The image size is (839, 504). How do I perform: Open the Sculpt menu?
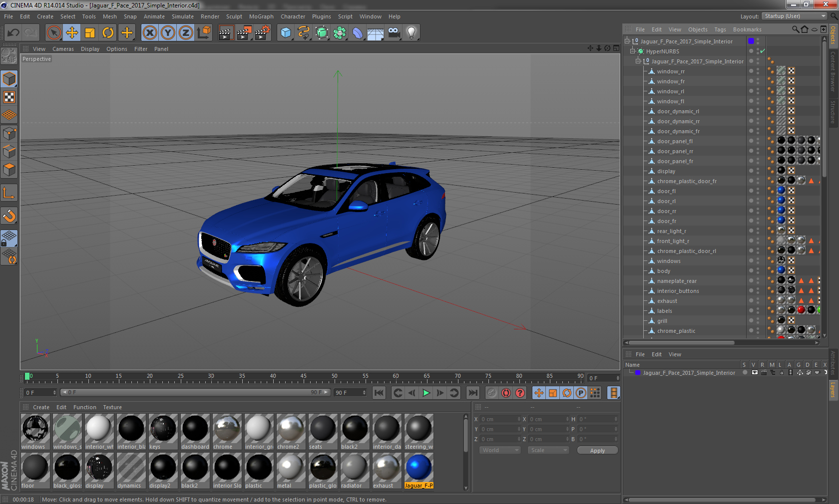(x=234, y=16)
